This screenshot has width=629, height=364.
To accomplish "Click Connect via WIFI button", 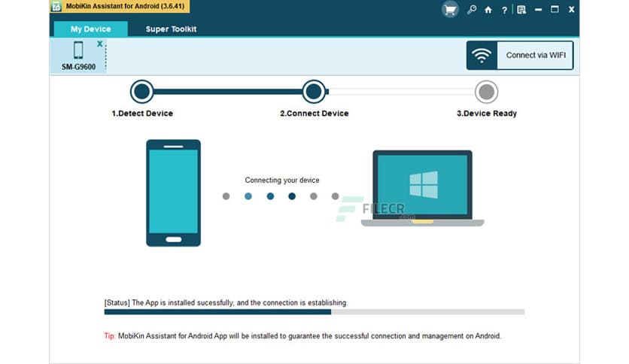I will [x=520, y=56].
